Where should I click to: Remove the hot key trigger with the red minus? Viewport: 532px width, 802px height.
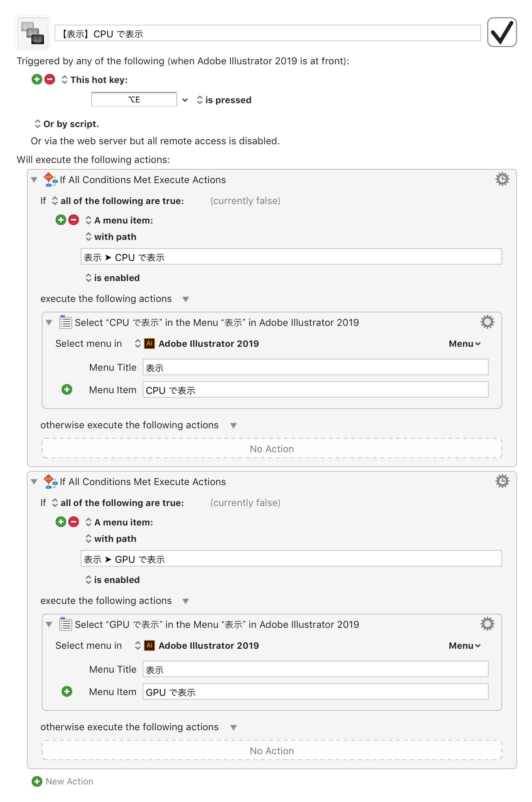(x=50, y=79)
